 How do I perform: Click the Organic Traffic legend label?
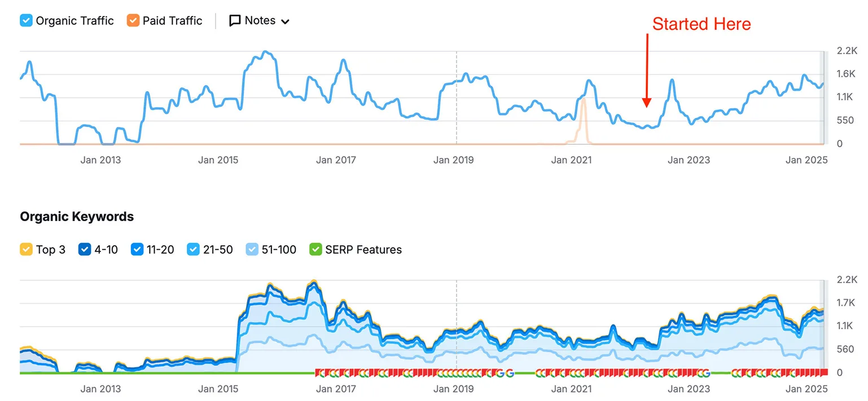point(74,20)
